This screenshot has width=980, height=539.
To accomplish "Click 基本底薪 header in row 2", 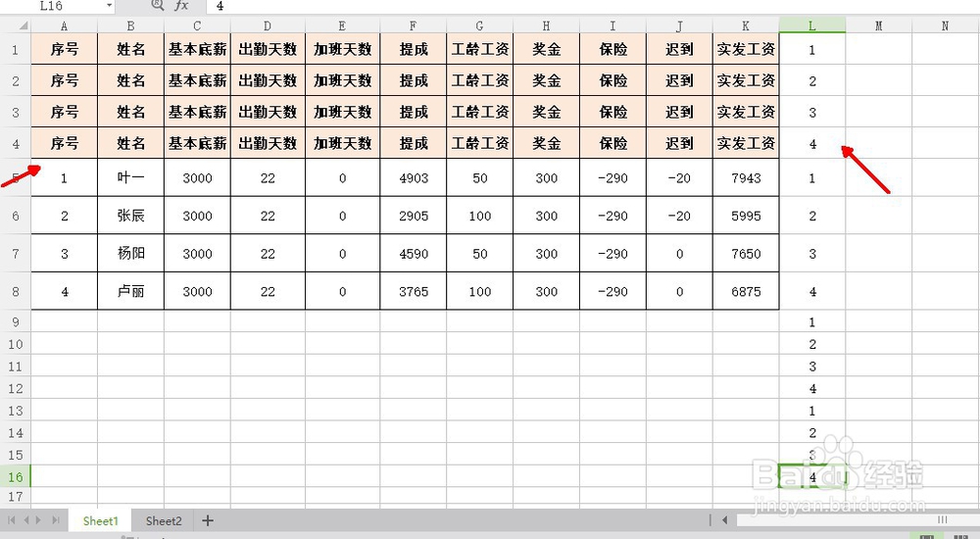I will [197, 80].
